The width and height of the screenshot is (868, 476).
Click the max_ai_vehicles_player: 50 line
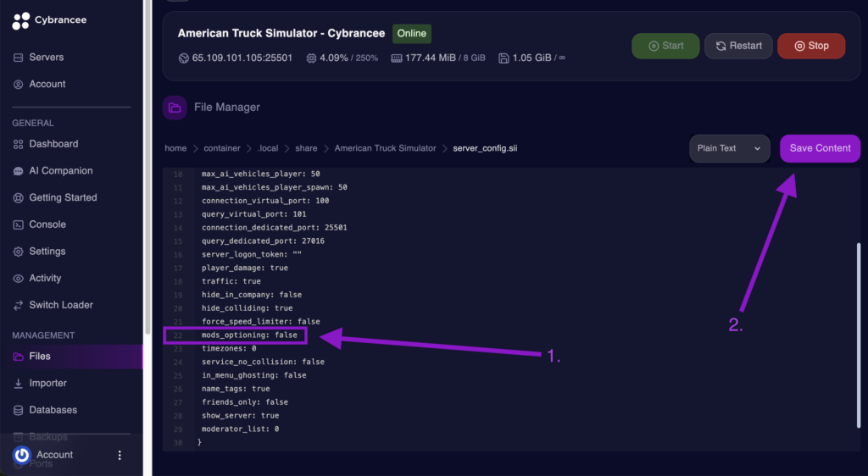(261, 174)
